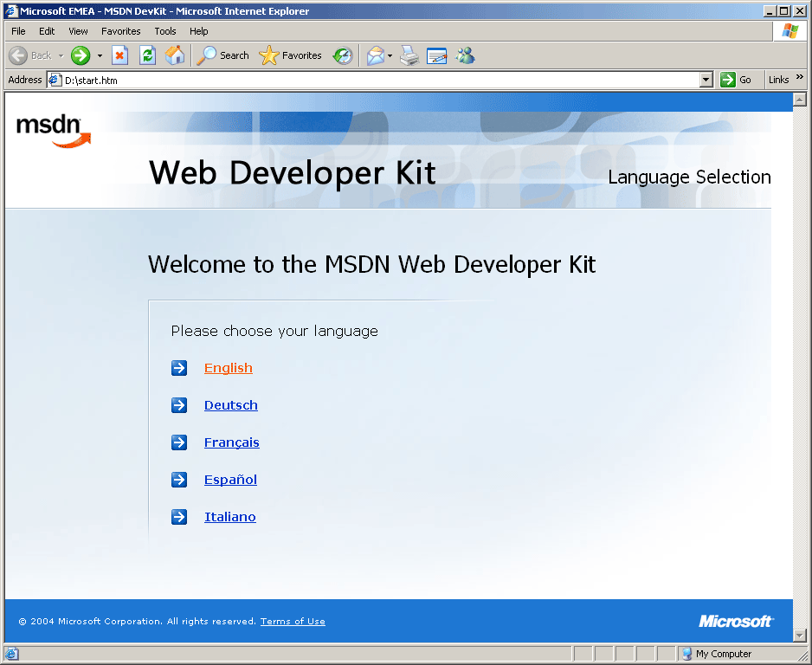Open the View menu
The height and width of the screenshot is (665, 812).
click(78, 31)
